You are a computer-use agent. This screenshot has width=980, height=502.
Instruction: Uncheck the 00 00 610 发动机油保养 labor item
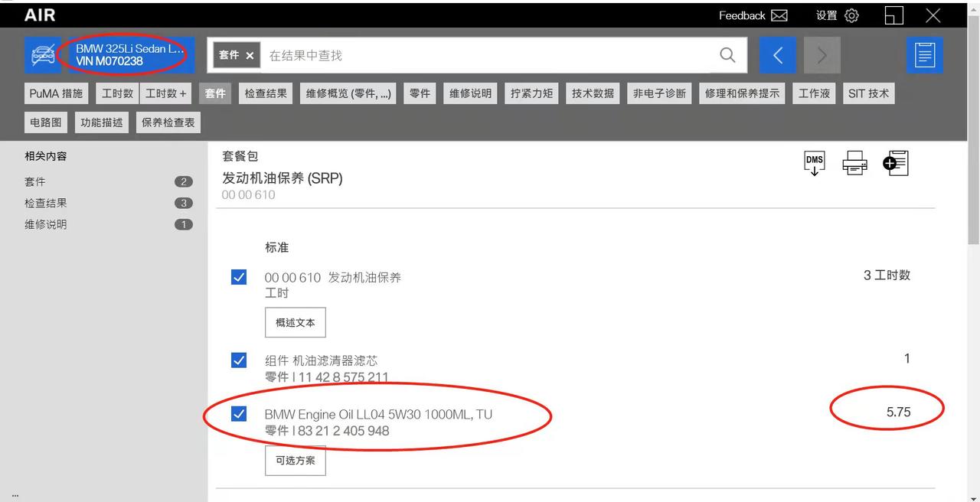[239, 277]
